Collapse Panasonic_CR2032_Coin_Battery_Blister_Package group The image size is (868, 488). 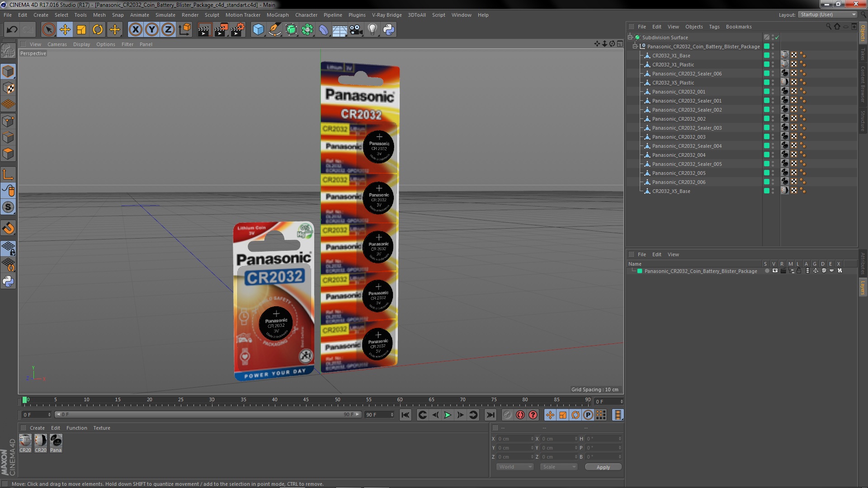click(x=635, y=46)
